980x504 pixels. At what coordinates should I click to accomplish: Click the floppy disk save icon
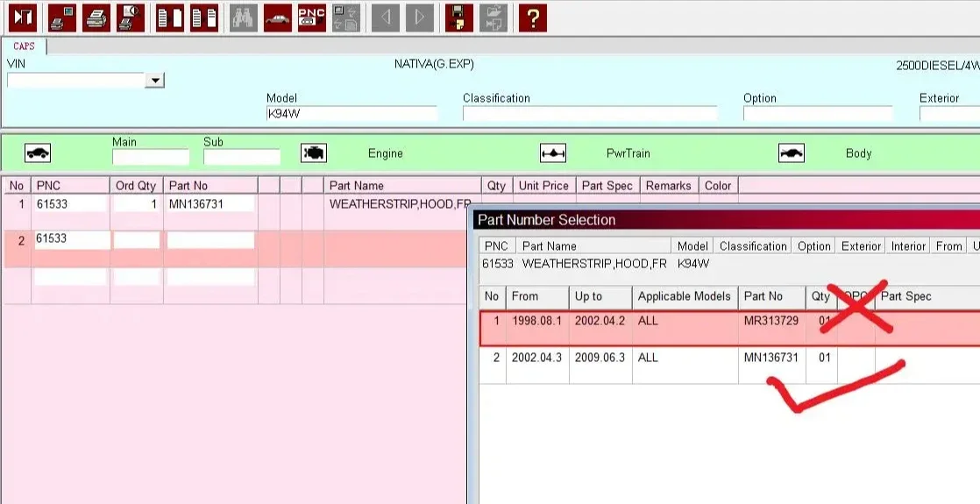click(459, 18)
